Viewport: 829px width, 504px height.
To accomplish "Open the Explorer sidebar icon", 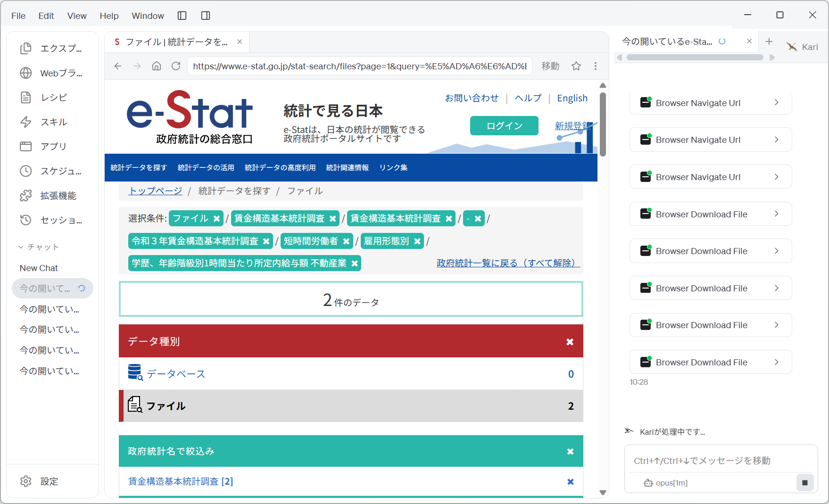I will click(26, 49).
